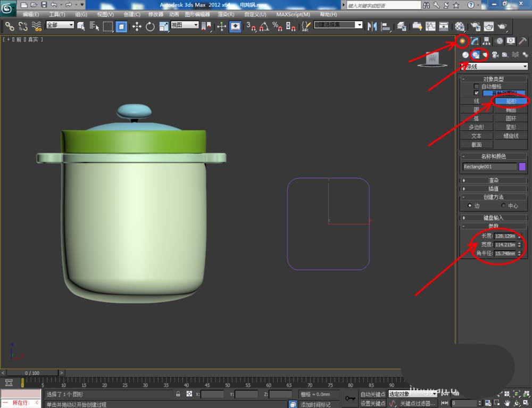Open the Modify panel tab
This screenshot has width=532, height=408.
(475, 41)
